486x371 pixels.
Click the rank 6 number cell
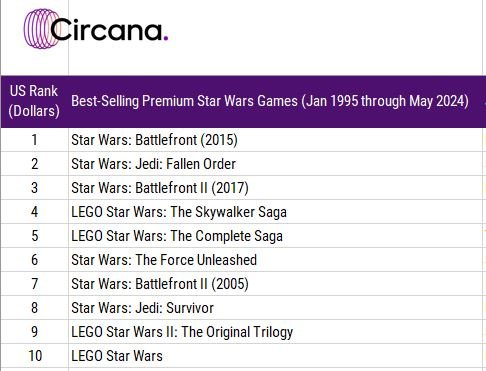34,260
